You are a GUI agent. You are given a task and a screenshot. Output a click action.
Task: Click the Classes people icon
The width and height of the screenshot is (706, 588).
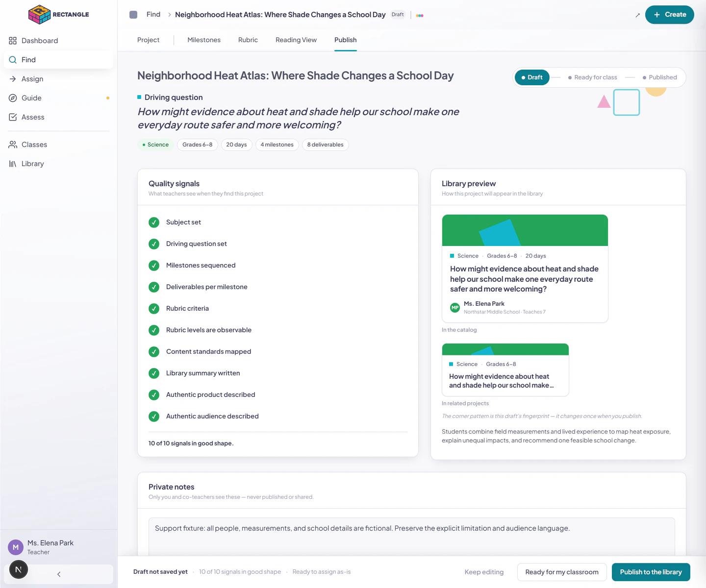click(x=13, y=145)
